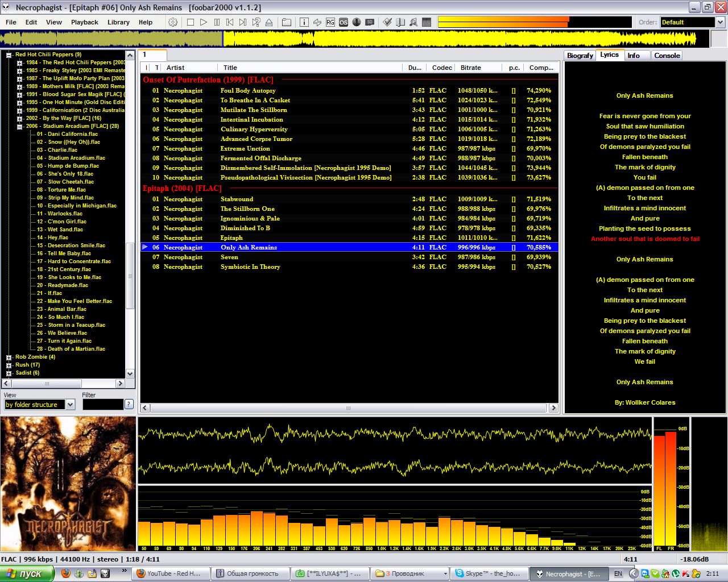
Task: Collapse the Red Hot Chili Peppers tree node
Action: [9, 55]
